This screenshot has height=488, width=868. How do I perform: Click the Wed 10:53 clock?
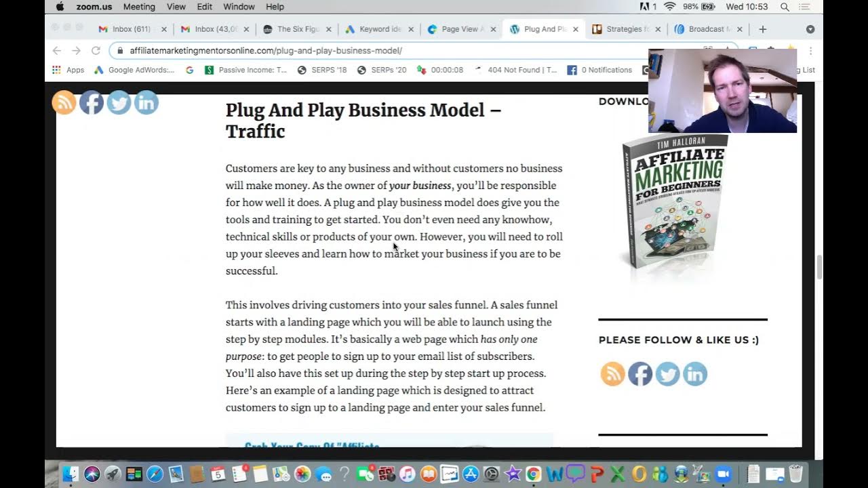747,7
